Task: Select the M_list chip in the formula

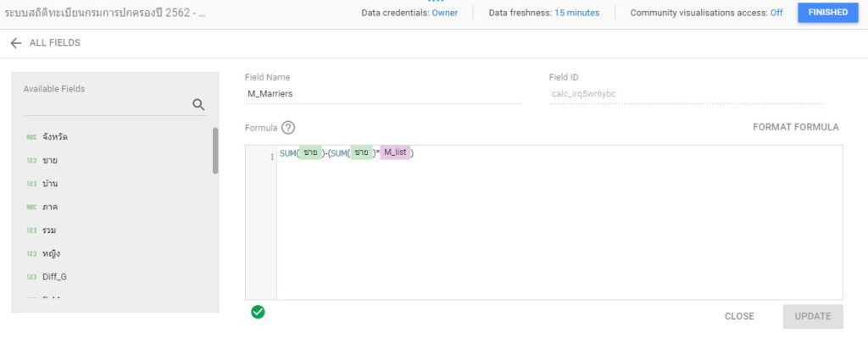Action: [x=395, y=152]
